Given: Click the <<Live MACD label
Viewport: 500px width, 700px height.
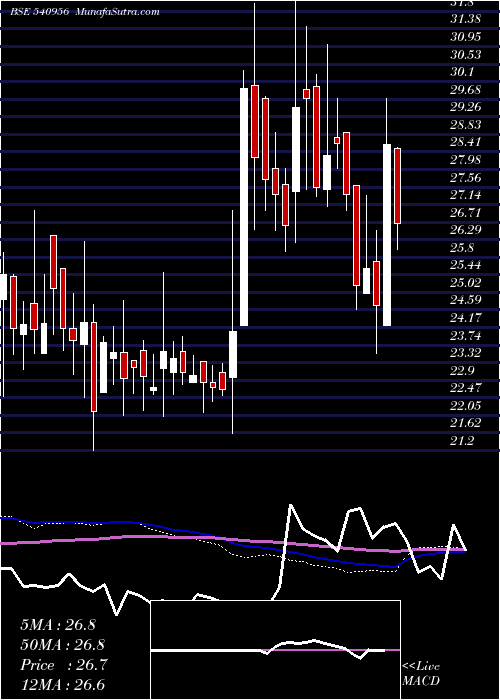Looking at the screenshot, I should click(421, 674).
